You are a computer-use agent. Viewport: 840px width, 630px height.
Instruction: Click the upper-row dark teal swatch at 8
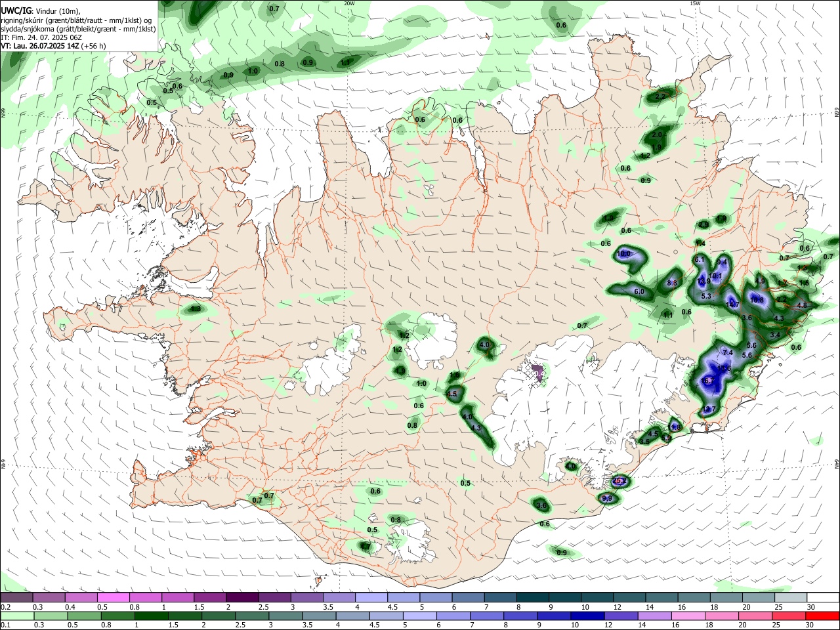pyautogui.click(x=533, y=597)
